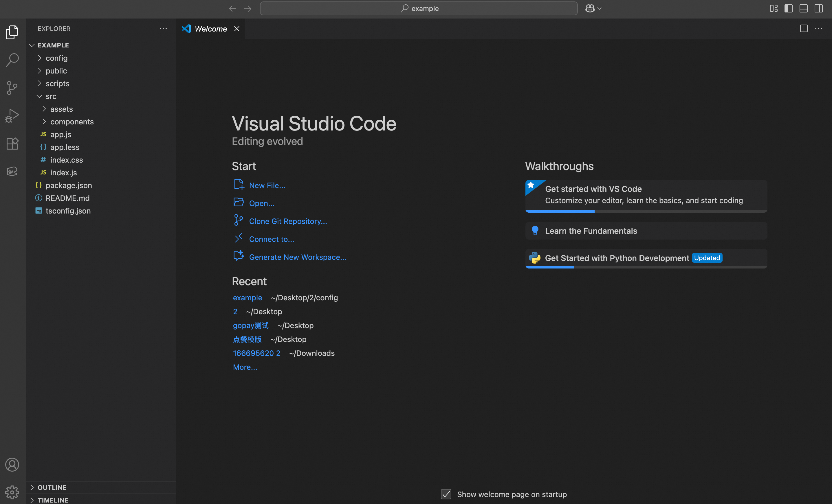This screenshot has height=504, width=832.
Task: Click the Copilot icon in title bar
Action: tap(590, 8)
